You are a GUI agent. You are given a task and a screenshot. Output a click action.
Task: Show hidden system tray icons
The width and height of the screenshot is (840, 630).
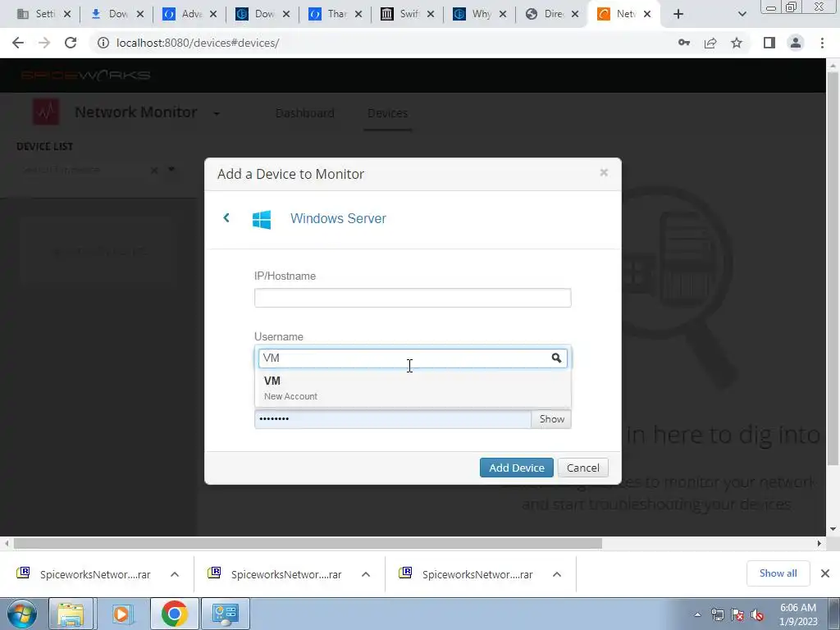click(697, 614)
